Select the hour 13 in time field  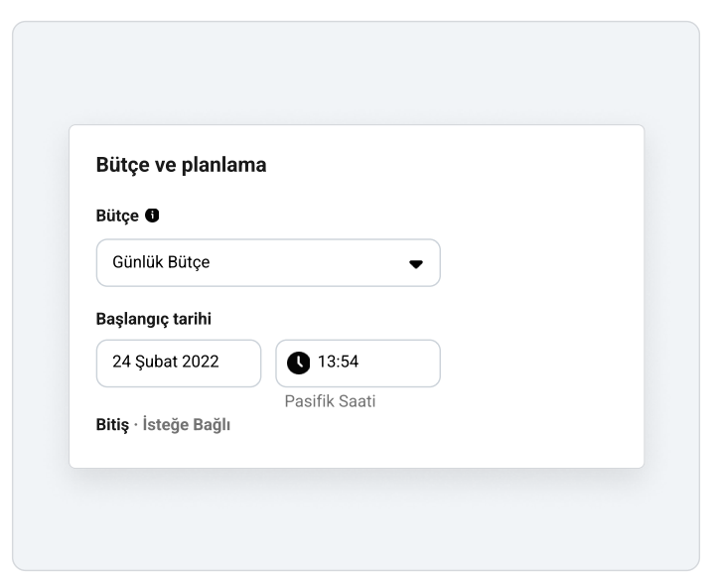tap(327, 362)
